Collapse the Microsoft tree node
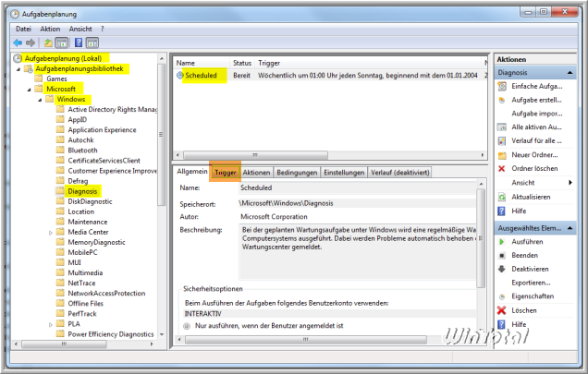This screenshot has height=374, width=588. [29, 90]
